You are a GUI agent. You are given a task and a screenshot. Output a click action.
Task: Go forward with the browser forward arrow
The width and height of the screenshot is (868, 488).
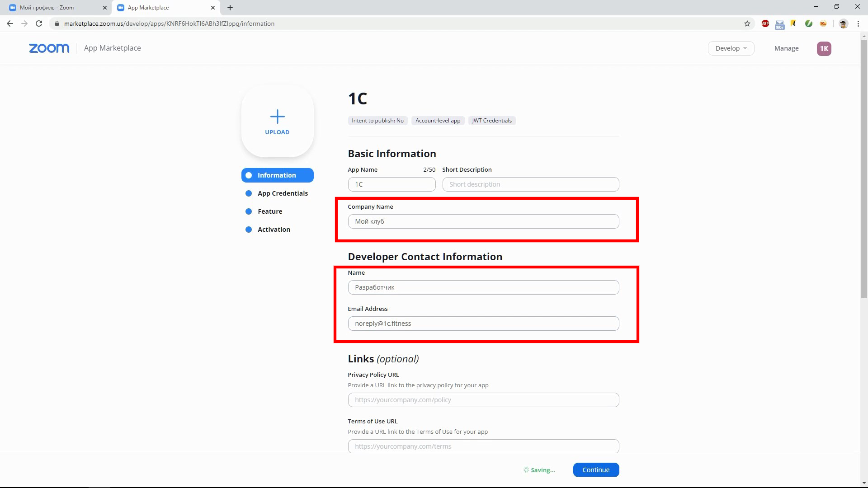(x=24, y=23)
